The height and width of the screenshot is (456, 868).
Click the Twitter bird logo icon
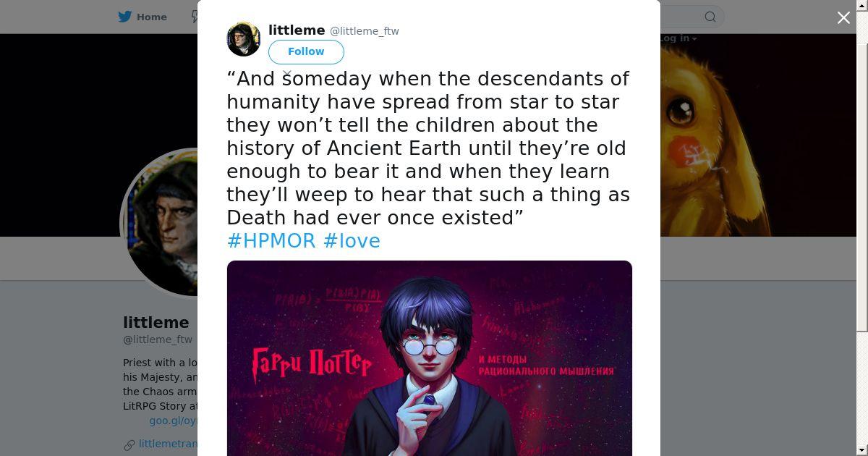pos(124,17)
